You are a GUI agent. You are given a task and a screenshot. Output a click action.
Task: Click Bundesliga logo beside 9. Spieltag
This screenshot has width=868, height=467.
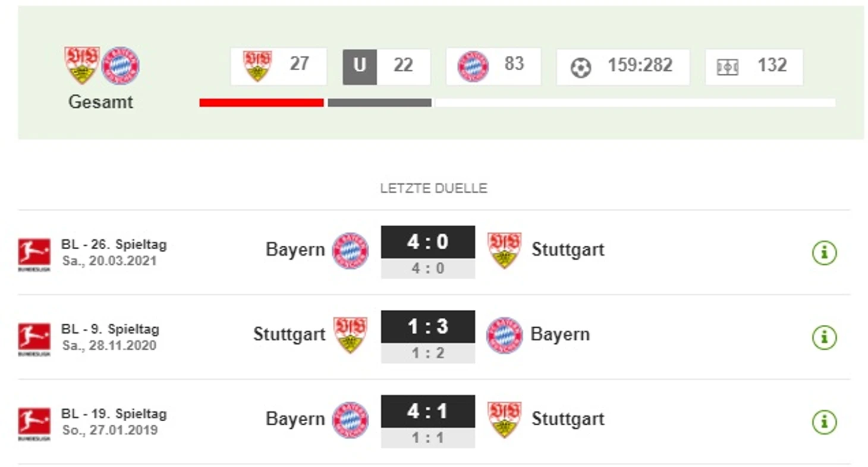(x=34, y=339)
